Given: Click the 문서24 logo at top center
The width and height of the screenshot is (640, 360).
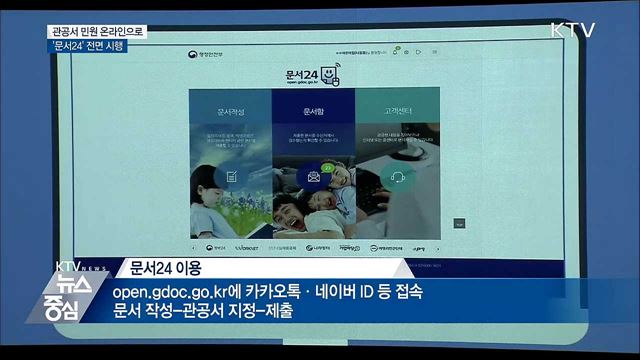Looking at the screenshot, I should tap(313, 74).
